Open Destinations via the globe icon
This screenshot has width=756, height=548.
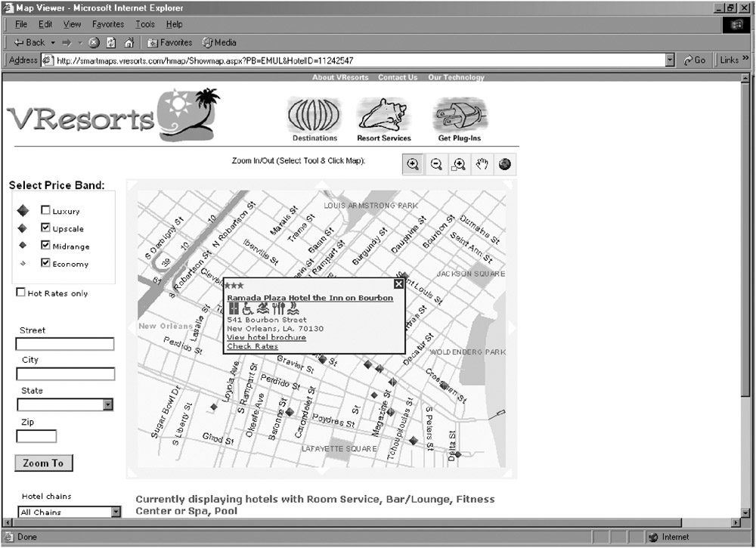[314, 115]
